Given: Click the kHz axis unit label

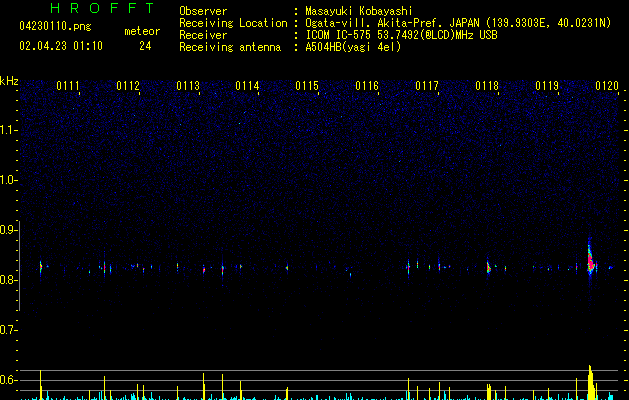Looking at the screenshot, I should click(9, 81).
